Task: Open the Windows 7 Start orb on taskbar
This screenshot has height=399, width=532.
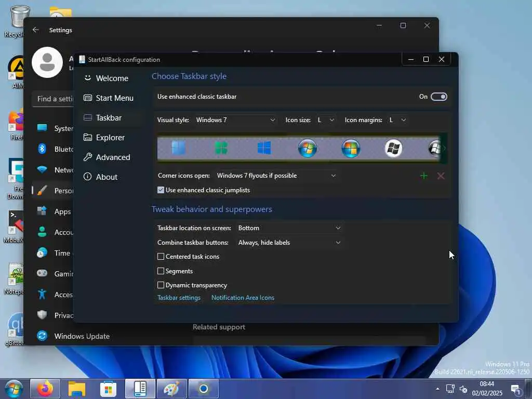Action: pyautogui.click(x=14, y=389)
